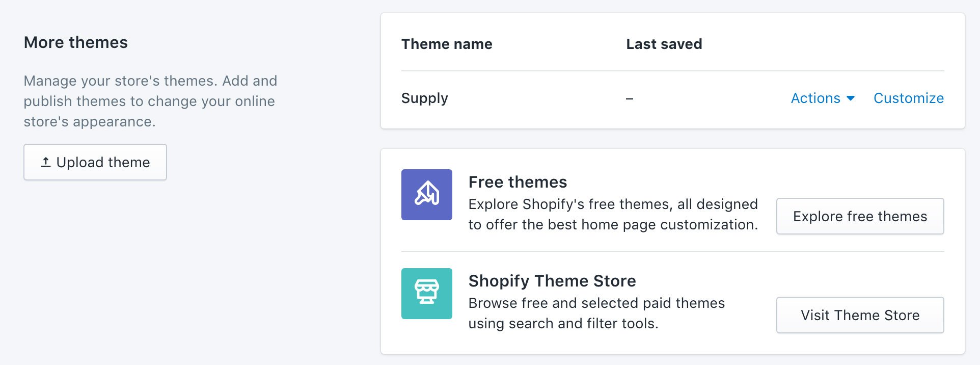Click the Shopify Theme Store heading
Image resolution: width=980 pixels, height=365 pixels.
(x=552, y=281)
